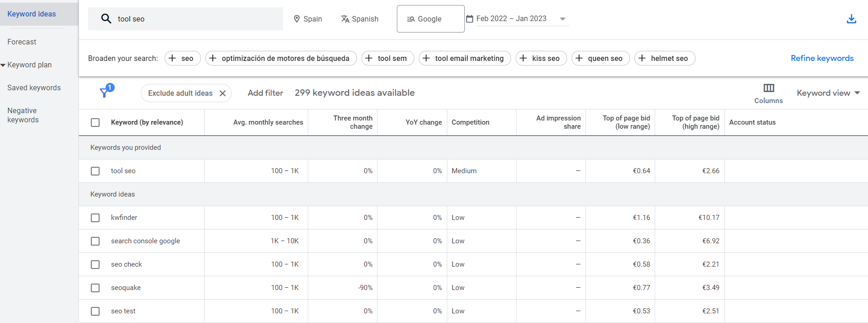
Task: Sort by Top of page bid (high range)
Action: point(696,122)
